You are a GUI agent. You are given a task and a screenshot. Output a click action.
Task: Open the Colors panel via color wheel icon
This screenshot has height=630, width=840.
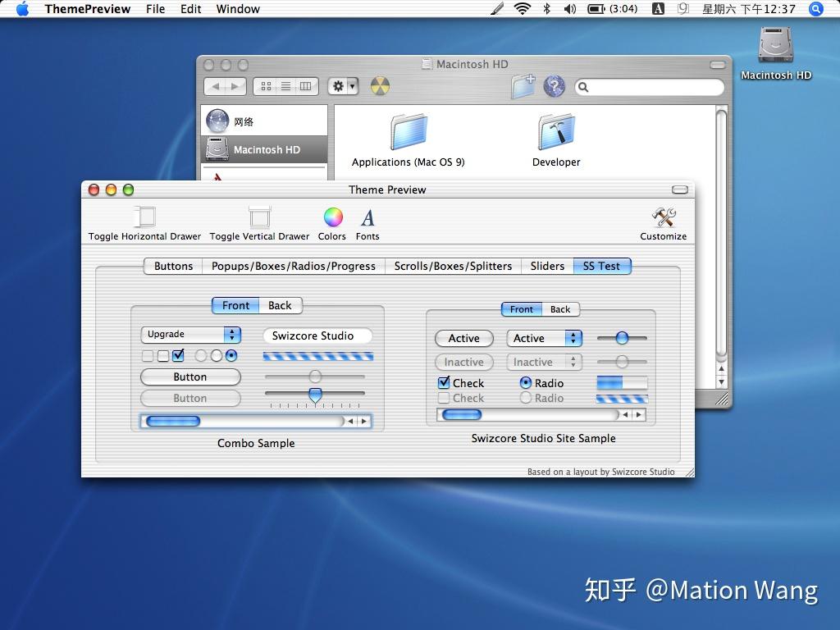(x=331, y=217)
